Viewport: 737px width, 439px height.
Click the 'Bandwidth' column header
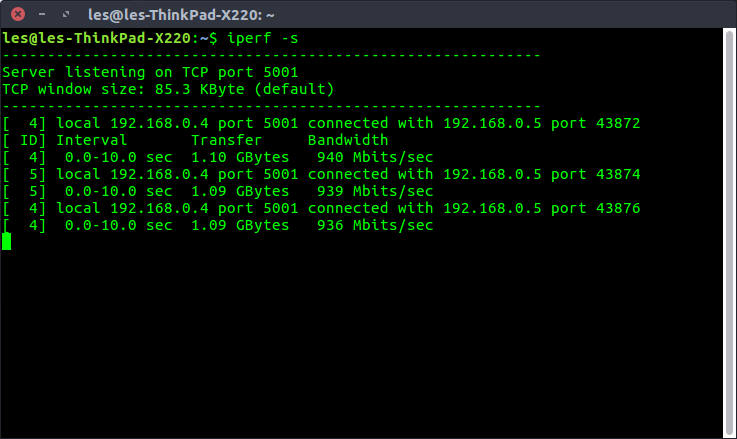pos(347,140)
